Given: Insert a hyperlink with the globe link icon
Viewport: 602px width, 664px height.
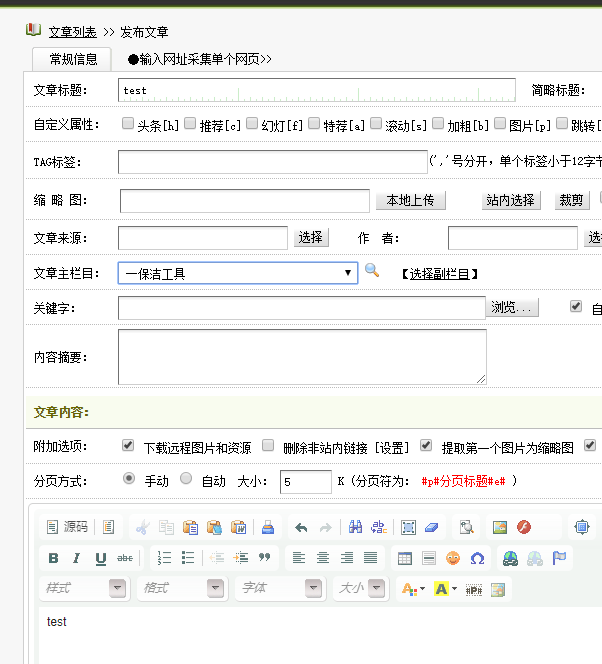Looking at the screenshot, I should coord(511,558).
